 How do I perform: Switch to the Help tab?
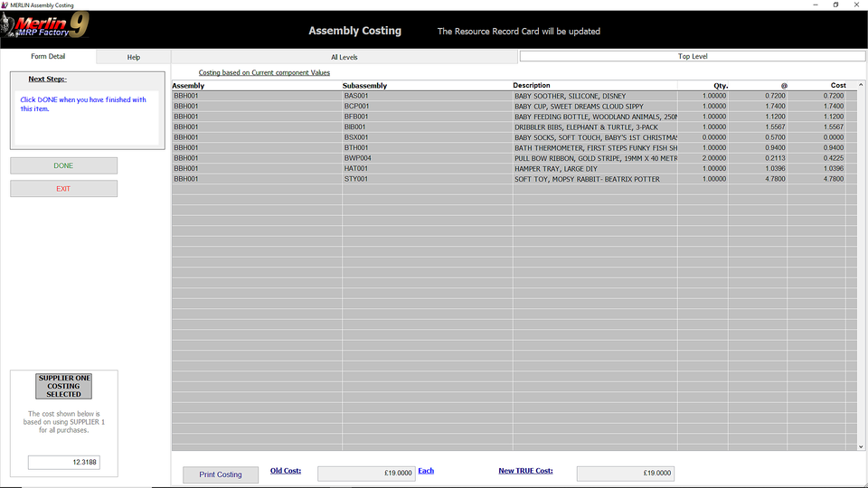[134, 57]
